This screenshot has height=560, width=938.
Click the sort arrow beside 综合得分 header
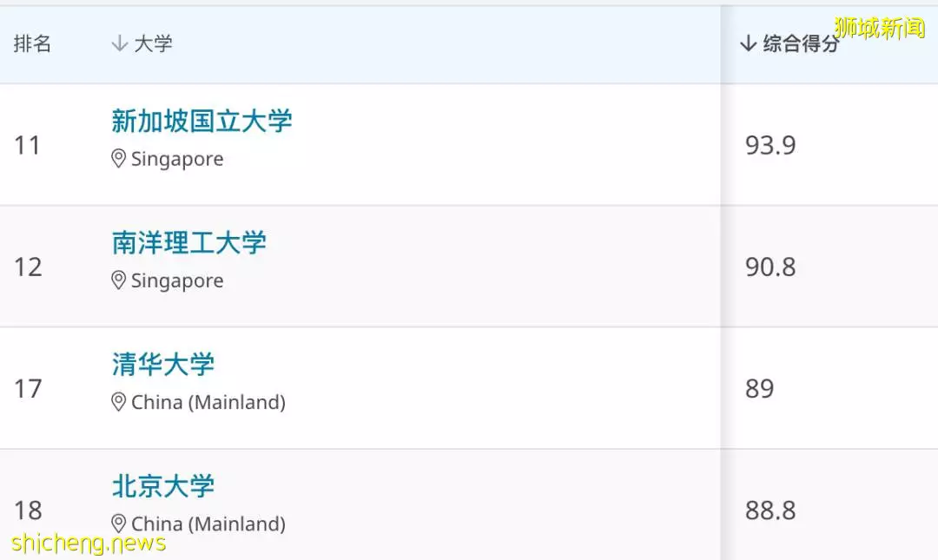(x=748, y=43)
